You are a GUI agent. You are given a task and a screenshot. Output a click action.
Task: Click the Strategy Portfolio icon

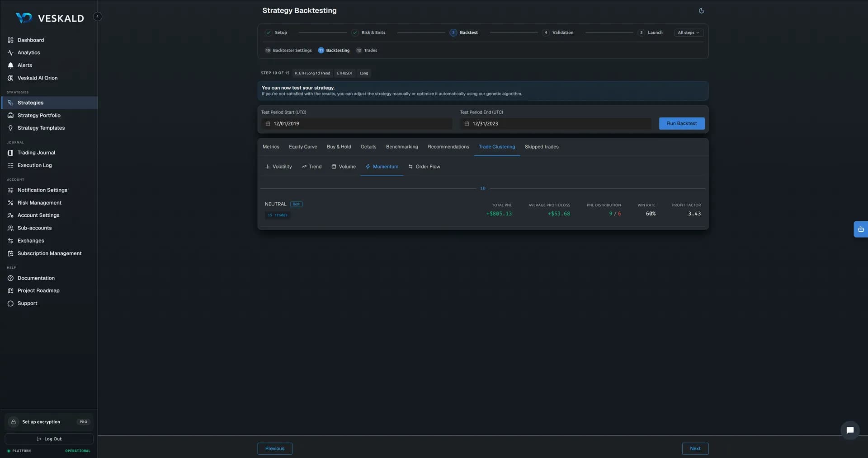pos(10,116)
